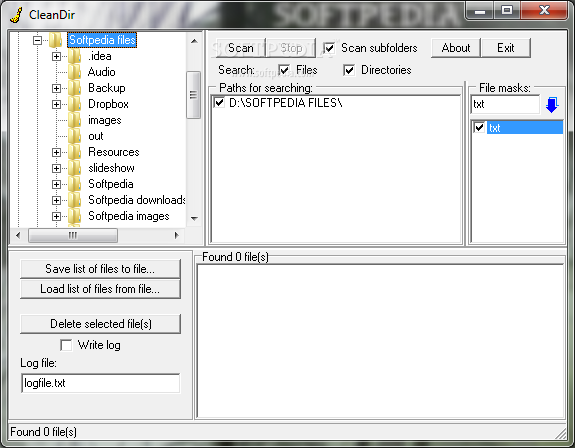Click the Log file input field
This screenshot has width=575, height=448.
100,383
